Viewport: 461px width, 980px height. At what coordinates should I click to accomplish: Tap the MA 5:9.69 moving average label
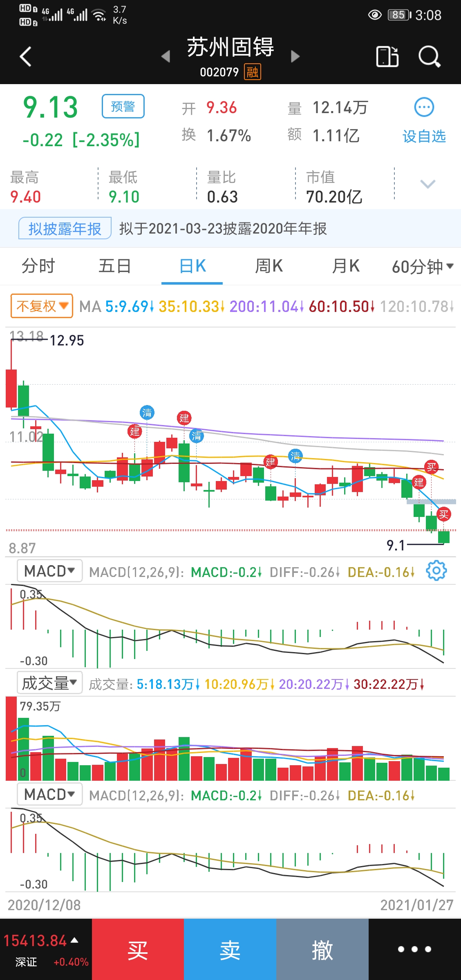[129, 306]
